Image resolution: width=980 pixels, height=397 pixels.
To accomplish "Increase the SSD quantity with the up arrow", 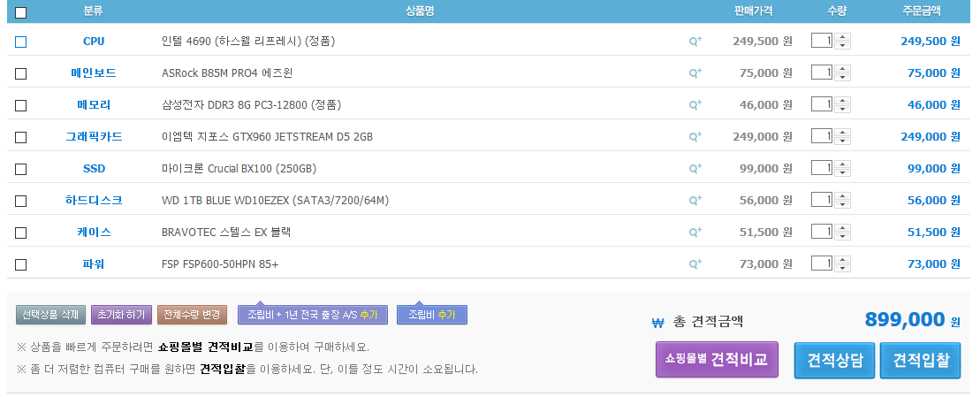I will [842, 164].
